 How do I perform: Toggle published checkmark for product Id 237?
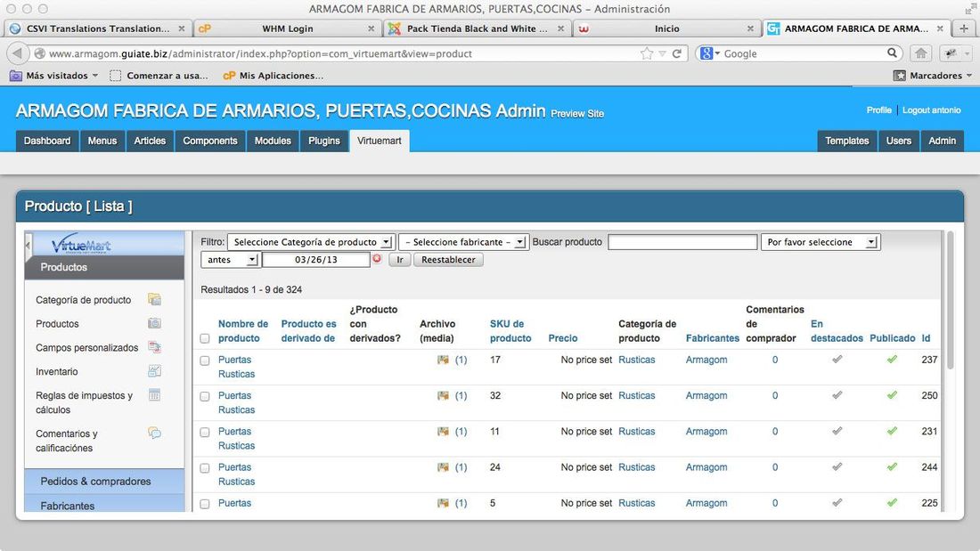click(x=892, y=360)
